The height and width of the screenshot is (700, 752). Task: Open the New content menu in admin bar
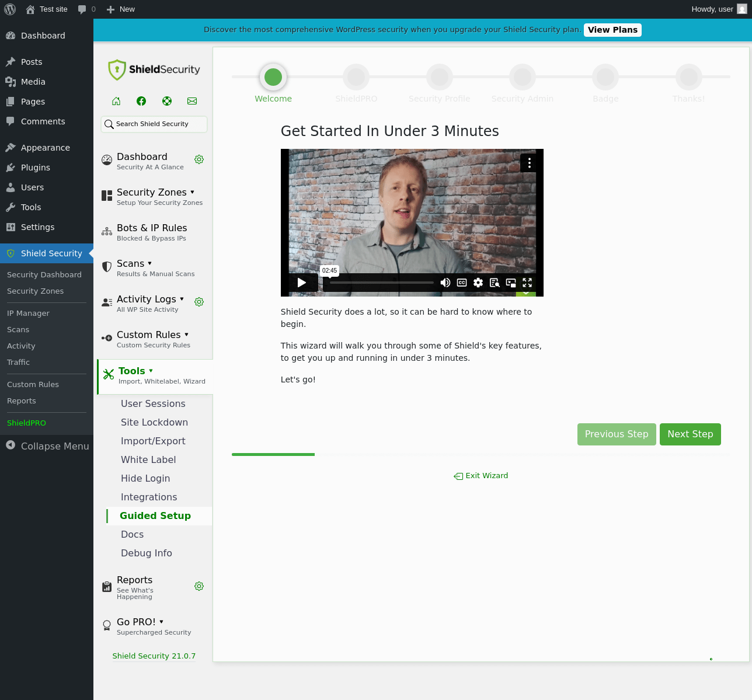click(121, 9)
